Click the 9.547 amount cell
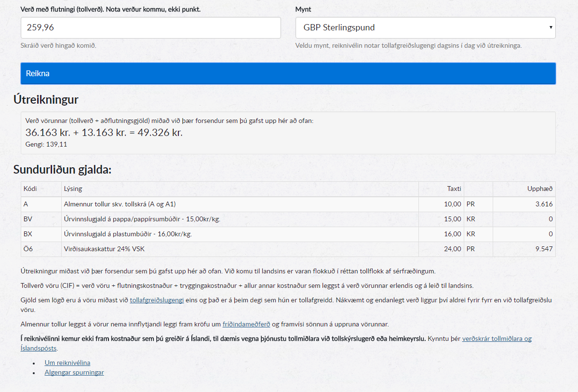The image size is (578, 392). pyautogui.click(x=544, y=249)
